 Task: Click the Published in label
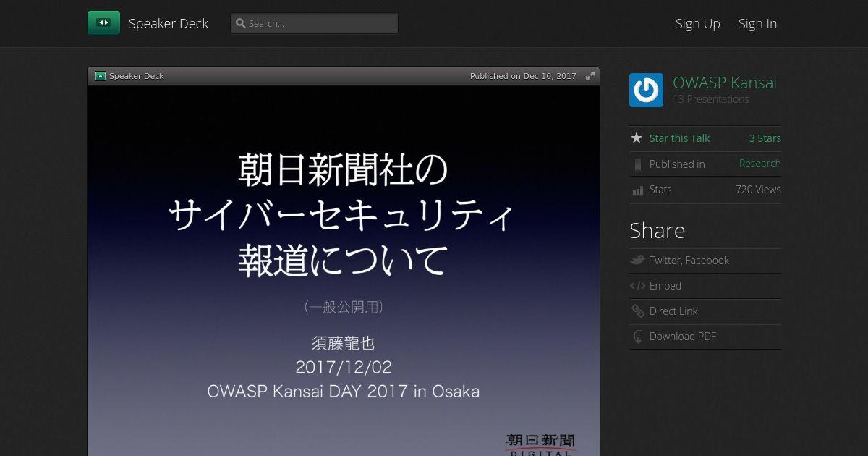pos(677,164)
